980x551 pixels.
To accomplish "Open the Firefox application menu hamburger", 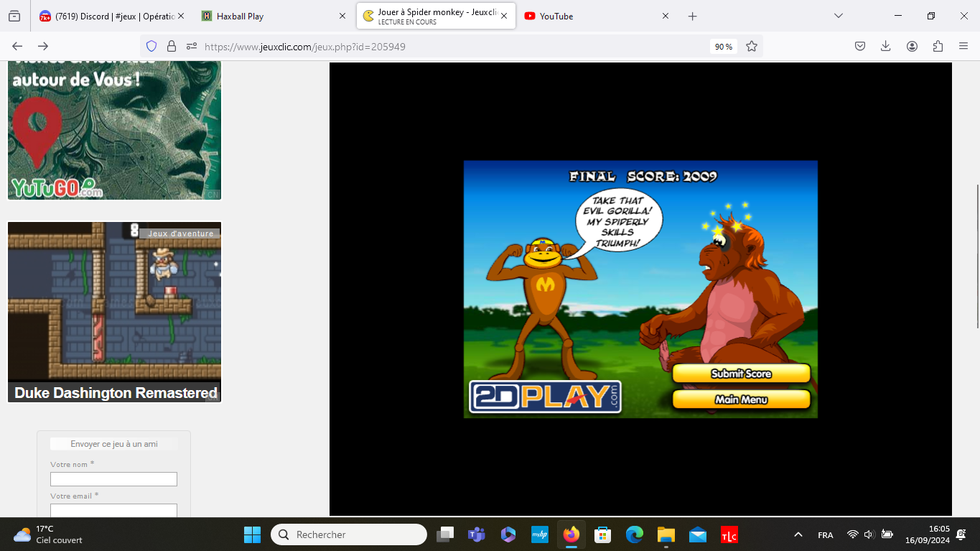I will click(963, 46).
